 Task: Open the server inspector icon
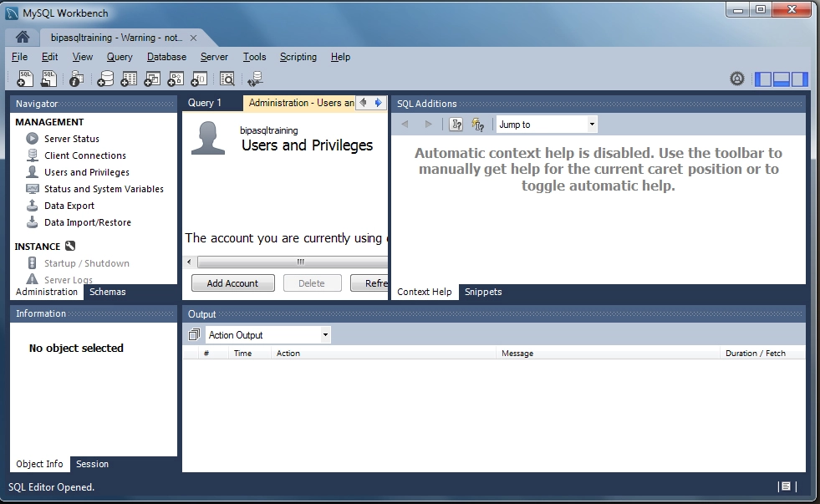tap(74, 78)
